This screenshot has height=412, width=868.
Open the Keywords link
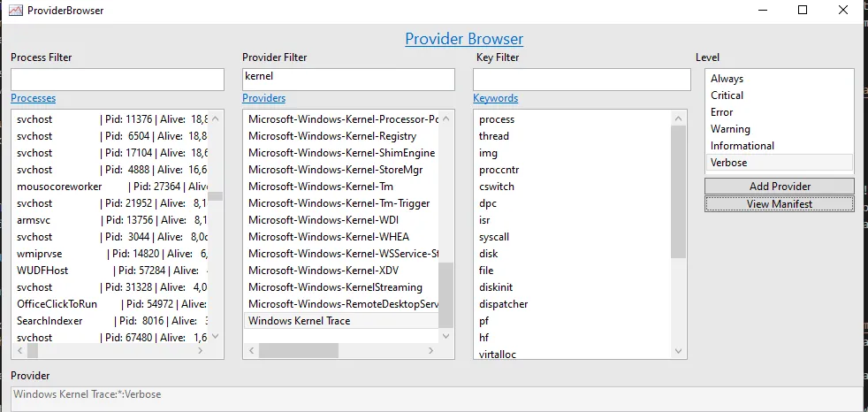[496, 98]
